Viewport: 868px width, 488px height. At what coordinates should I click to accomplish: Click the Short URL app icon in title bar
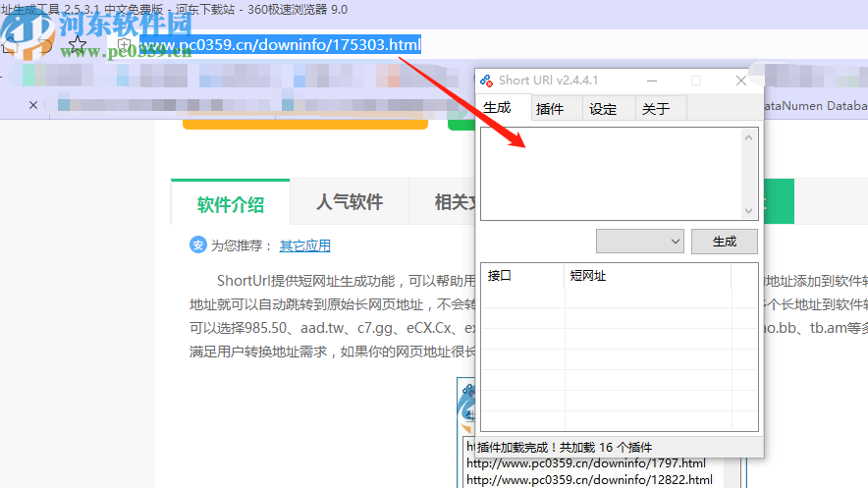pos(487,81)
